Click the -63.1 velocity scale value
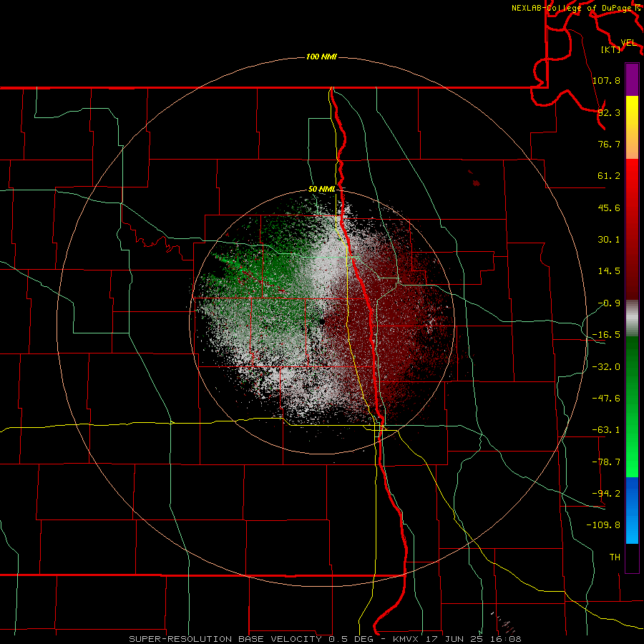644x644 pixels. tap(607, 429)
